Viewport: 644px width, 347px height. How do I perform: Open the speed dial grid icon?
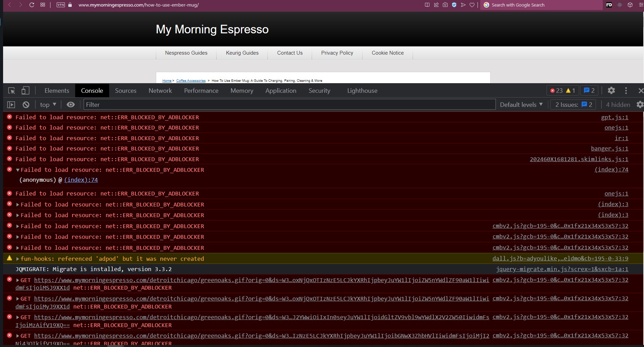pyautogui.click(x=43, y=5)
